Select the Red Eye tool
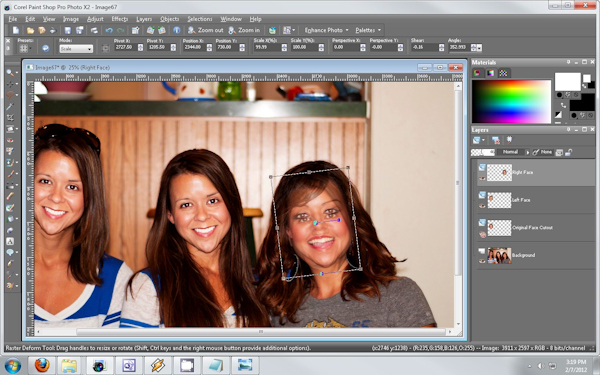The height and width of the screenshot is (375, 600). [x=10, y=140]
